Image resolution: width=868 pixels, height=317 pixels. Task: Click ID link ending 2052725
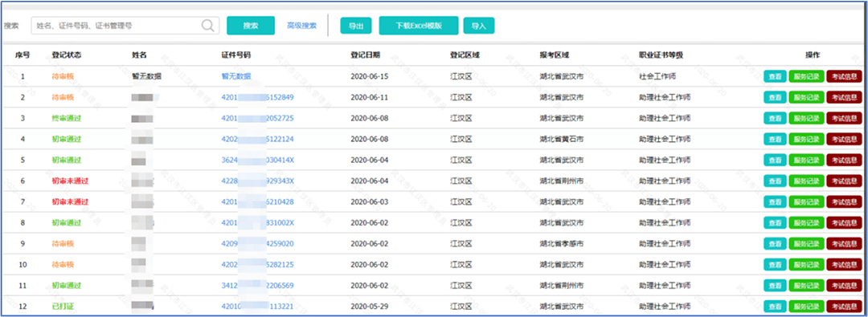click(257, 119)
